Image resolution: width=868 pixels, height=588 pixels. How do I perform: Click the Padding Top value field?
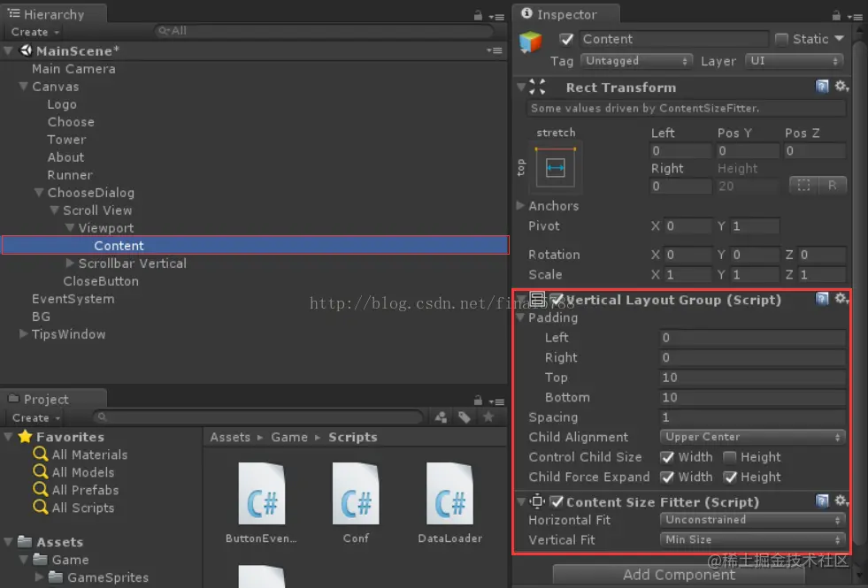(753, 378)
